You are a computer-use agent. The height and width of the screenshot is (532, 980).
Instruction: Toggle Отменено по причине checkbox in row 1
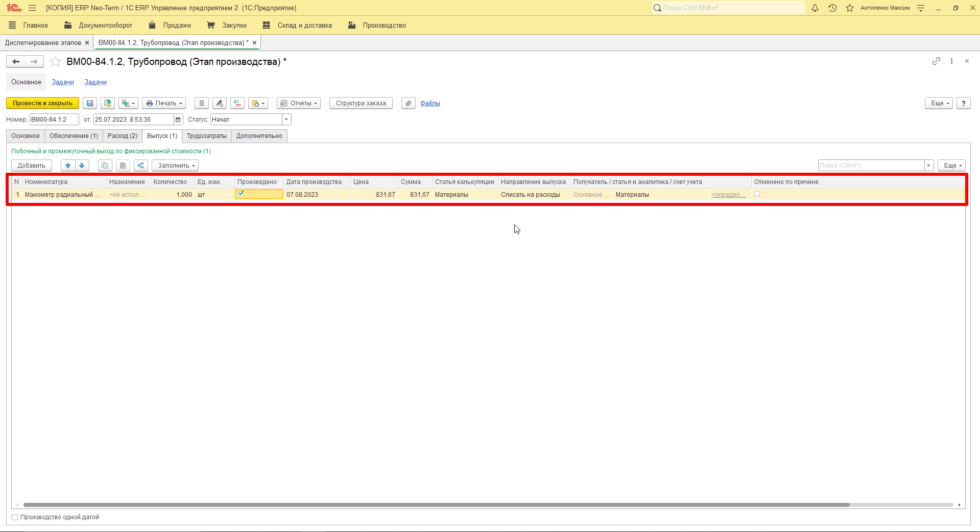tap(757, 194)
